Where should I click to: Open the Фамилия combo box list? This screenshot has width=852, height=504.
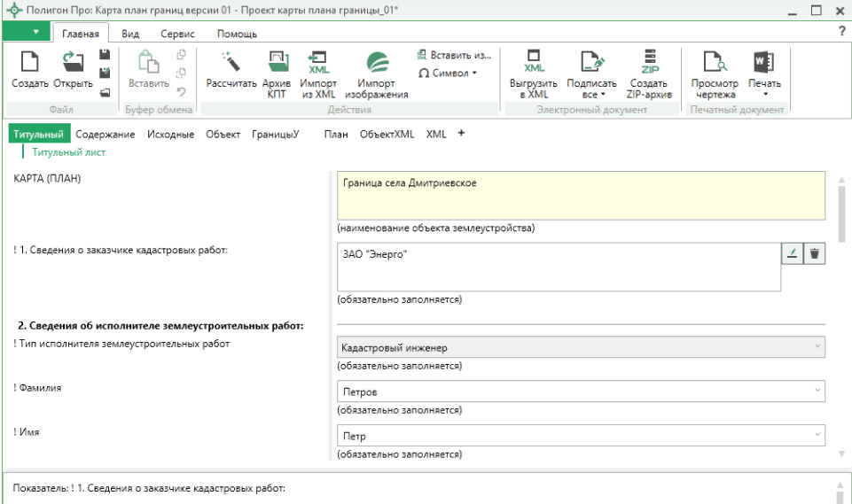point(817,391)
